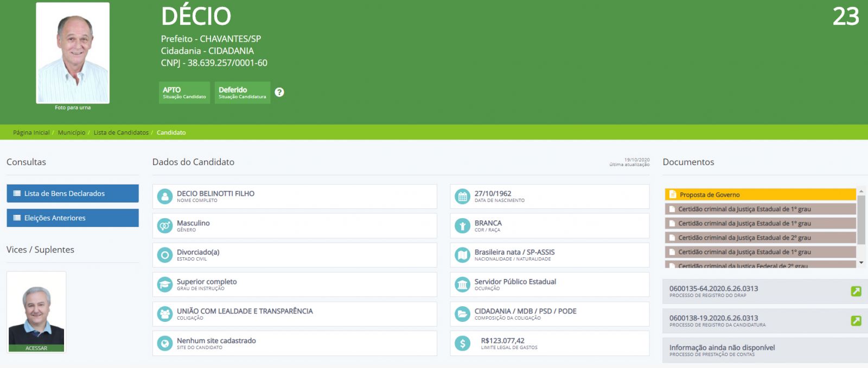Screen dimensions: 868x368
Task: Return to Lista de Candidatos breadcrumb
Action: pyautogui.click(x=121, y=132)
